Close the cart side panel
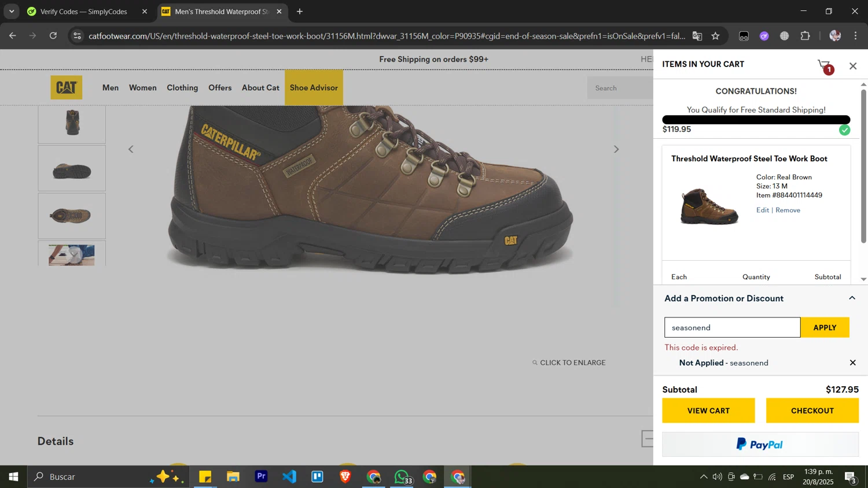The height and width of the screenshot is (488, 868). pos(853,66)
